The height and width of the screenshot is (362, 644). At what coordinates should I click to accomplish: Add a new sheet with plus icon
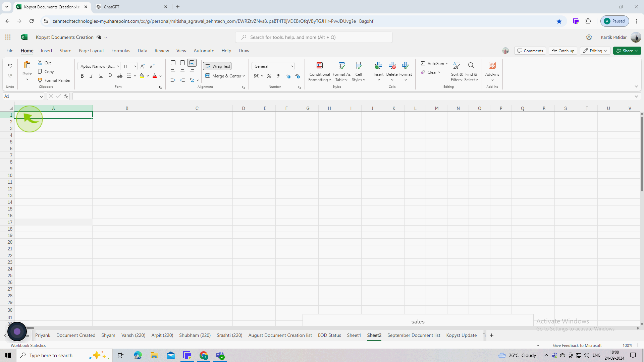click(x=491, y=335)
